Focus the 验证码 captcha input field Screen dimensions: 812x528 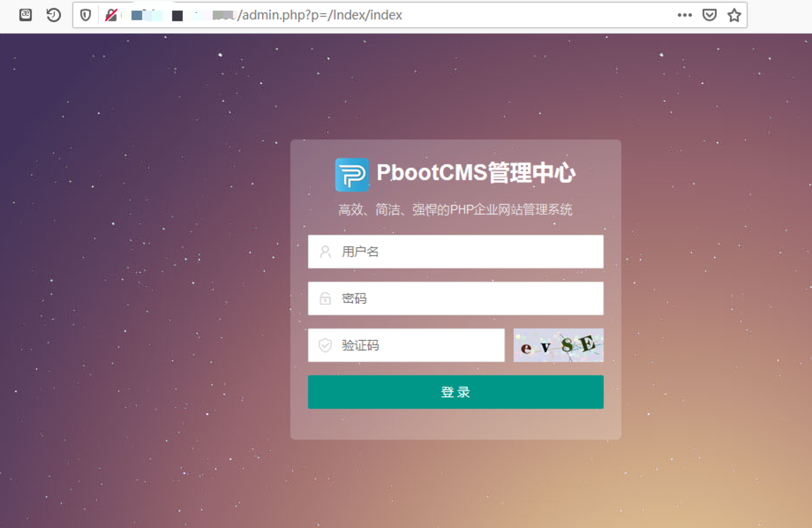pyautogui.click(x=406, y=345)
